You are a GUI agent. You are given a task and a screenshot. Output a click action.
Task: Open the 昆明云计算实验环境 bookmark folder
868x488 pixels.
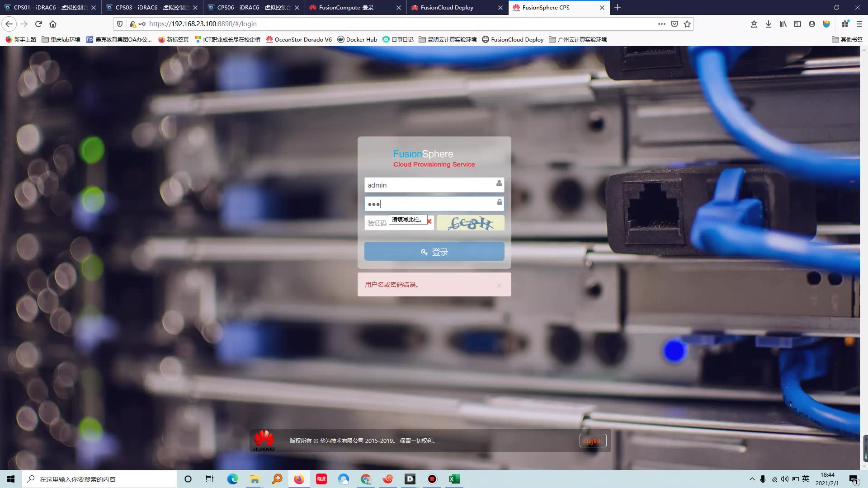point(448,39)
